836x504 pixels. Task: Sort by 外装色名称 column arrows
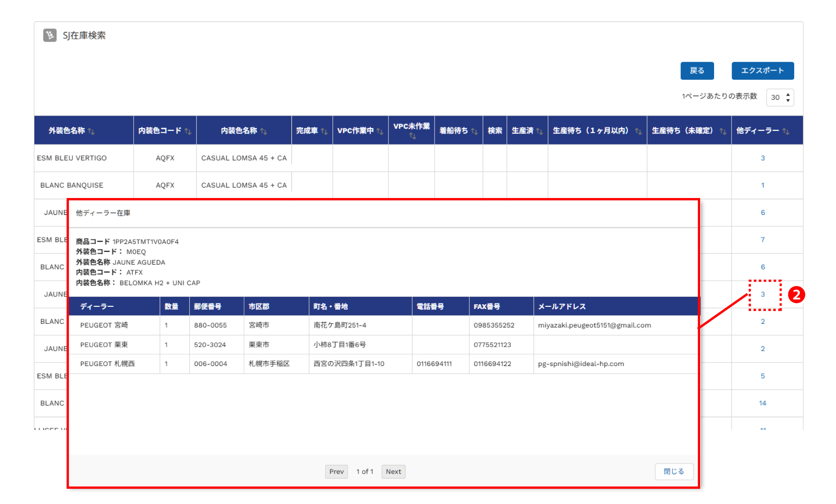click(91, 131)
